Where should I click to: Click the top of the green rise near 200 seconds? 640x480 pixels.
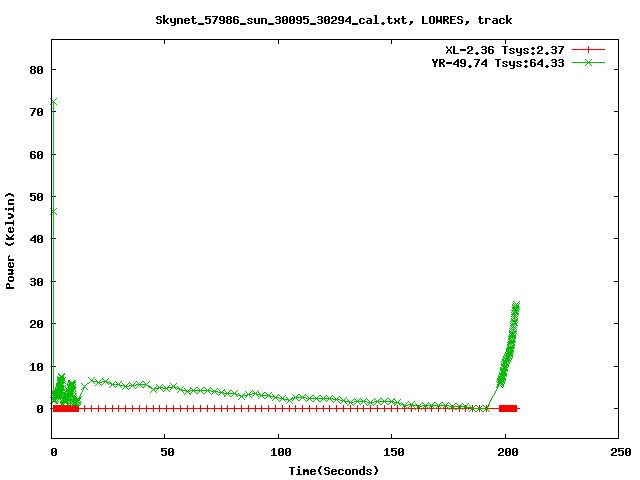point(516,304)
